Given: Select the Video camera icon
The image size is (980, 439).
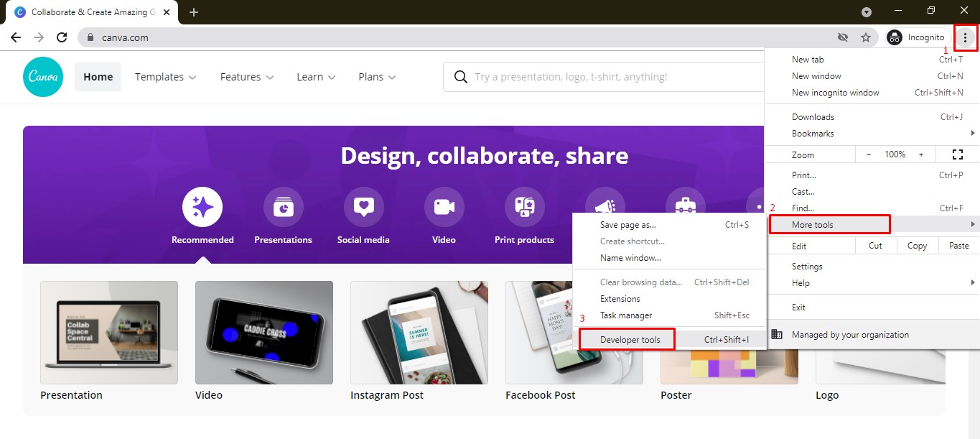Looking at the screenshot, I should [444, 205].
